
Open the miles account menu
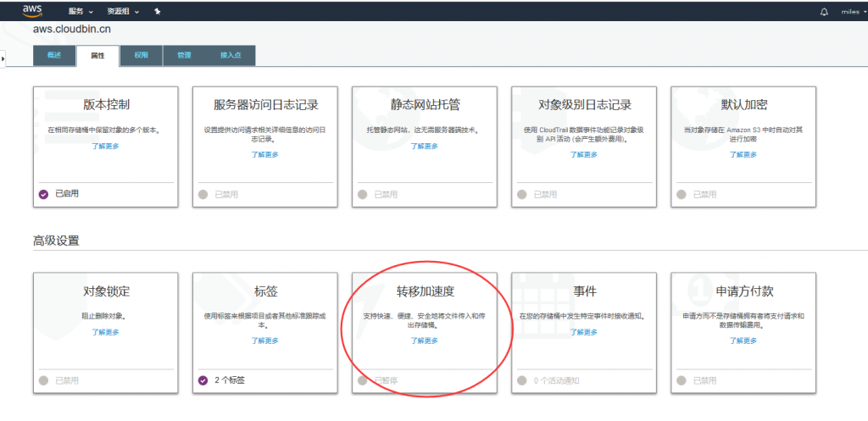pos(853,12)
